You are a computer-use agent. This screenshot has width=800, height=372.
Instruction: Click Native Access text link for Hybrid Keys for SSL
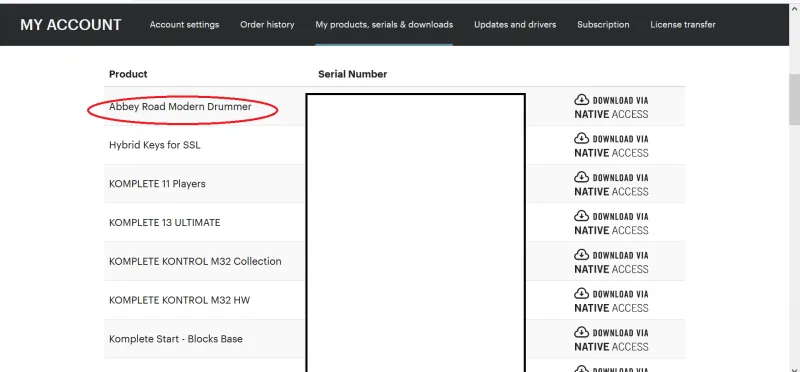611,153
